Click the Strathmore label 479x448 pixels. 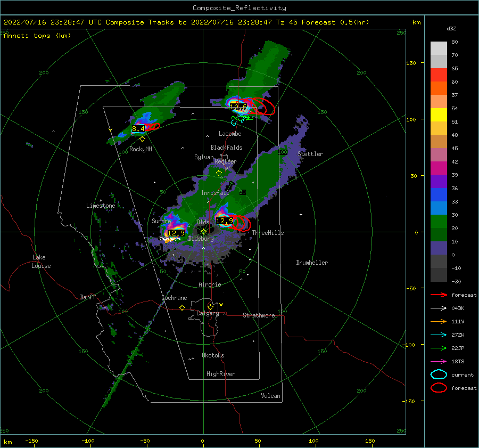click(259, 315)
